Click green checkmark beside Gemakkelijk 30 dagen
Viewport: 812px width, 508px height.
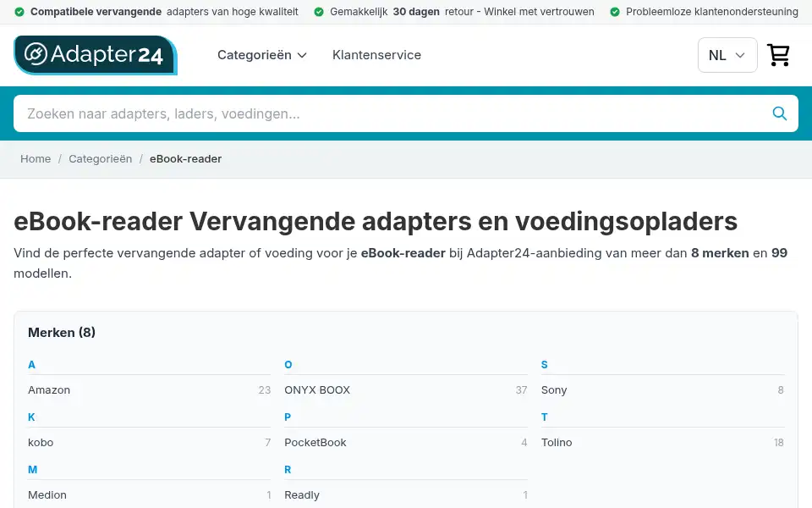[x=319, y=11]
